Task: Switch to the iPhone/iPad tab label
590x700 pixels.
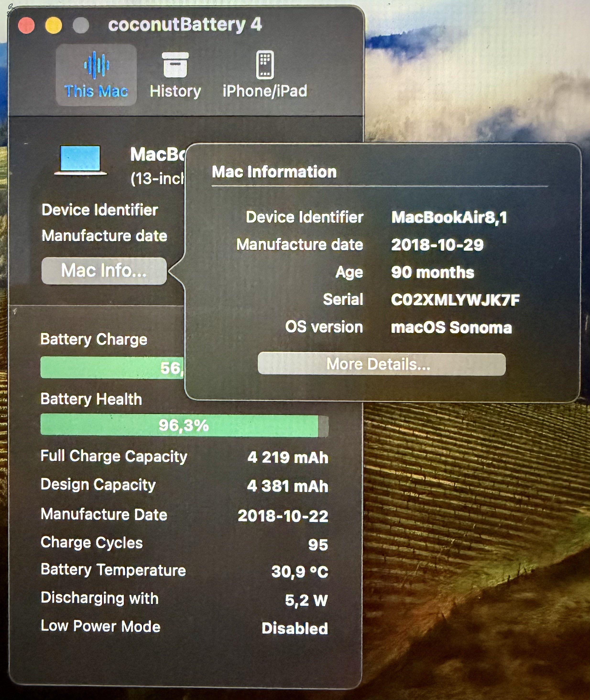Action: [265, 91]
